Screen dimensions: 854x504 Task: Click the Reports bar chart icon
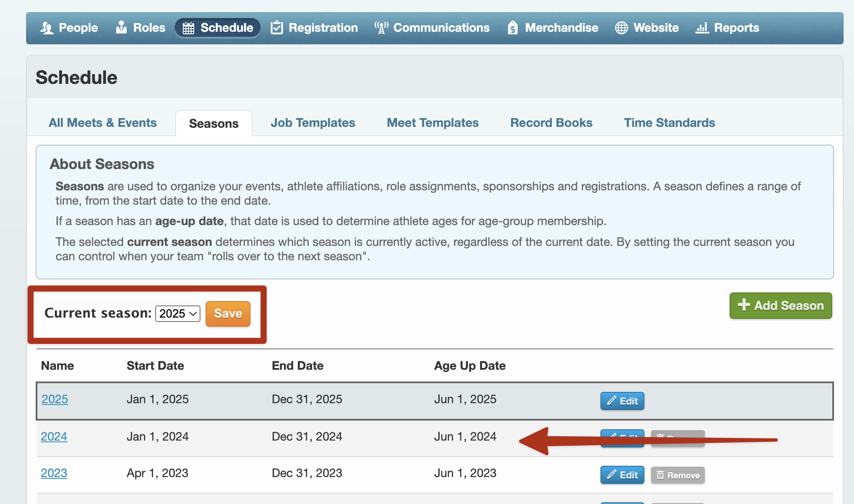(702, 28)
